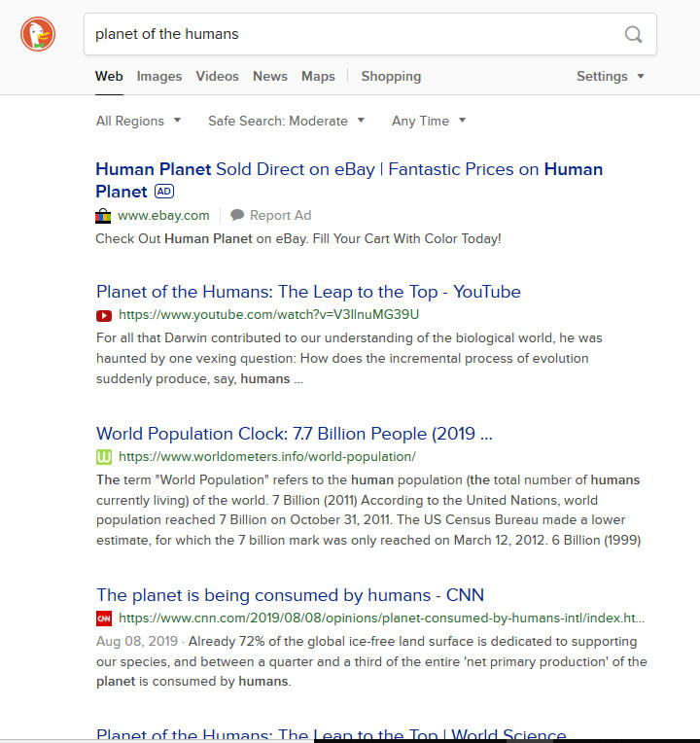This screenshot has width=700, height=743.
Task: Click the eBay favicon icon
Action: [103, 216]
